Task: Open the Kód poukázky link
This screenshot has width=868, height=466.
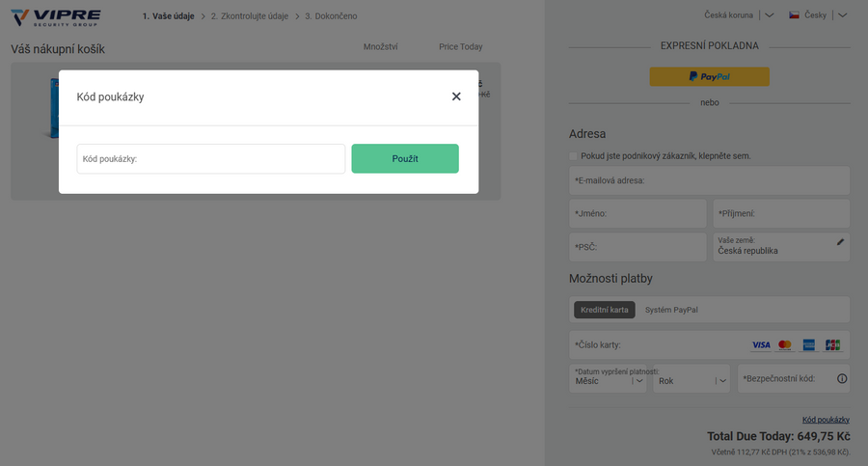Action: 826,420
